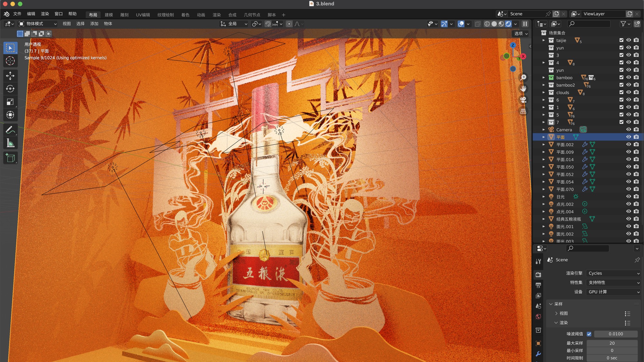The width and height of the screenshot is (644, 362).
Task: Select the Box Select tool
Action: 10,48
